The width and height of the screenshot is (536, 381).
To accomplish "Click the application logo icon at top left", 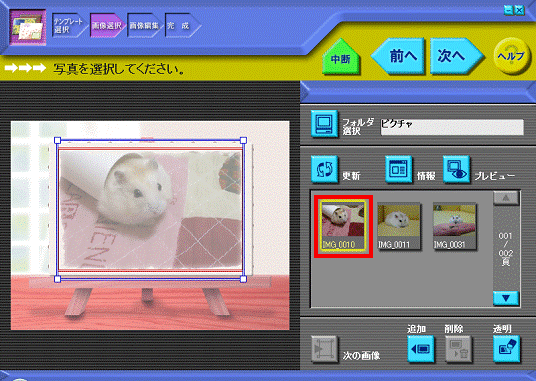I will pyautogui.click(x=28, y=27).
